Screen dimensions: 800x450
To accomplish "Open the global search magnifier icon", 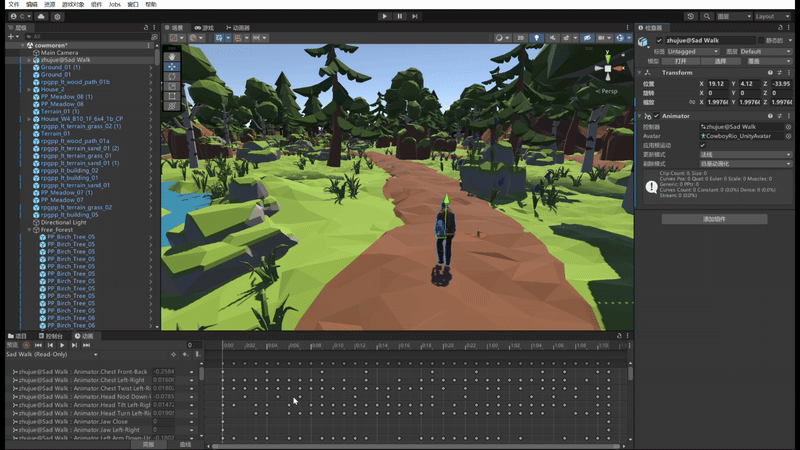I will point(707,16).
